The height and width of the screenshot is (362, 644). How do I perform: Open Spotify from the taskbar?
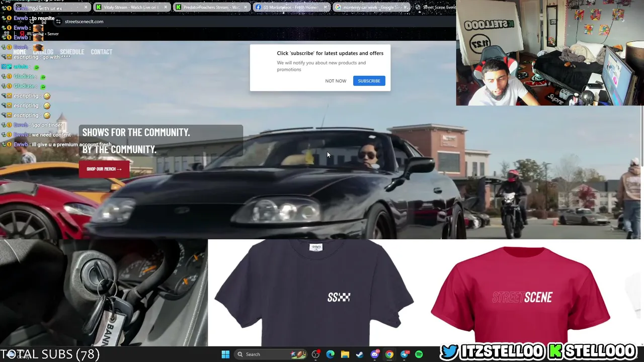419,354
